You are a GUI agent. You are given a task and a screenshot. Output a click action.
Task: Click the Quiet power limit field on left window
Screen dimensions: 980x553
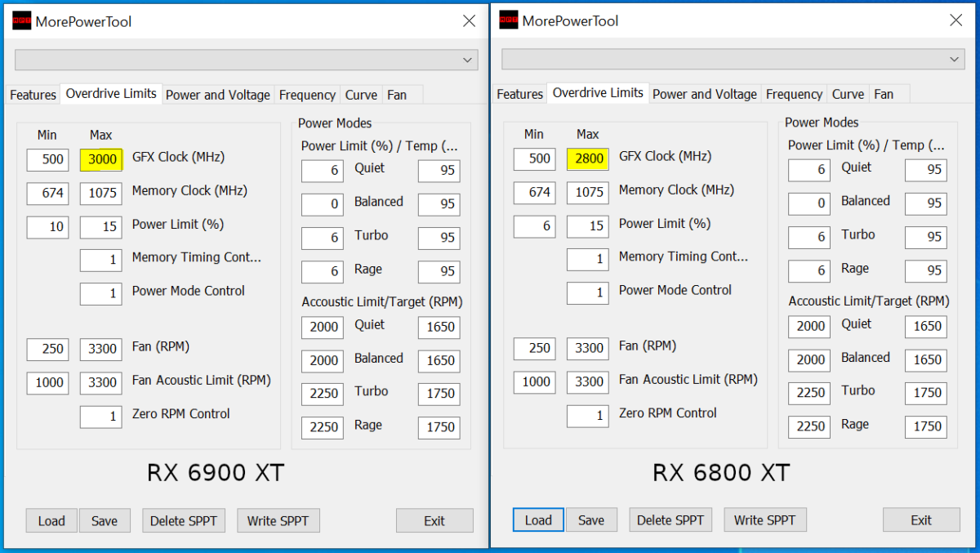click(322, 171)
